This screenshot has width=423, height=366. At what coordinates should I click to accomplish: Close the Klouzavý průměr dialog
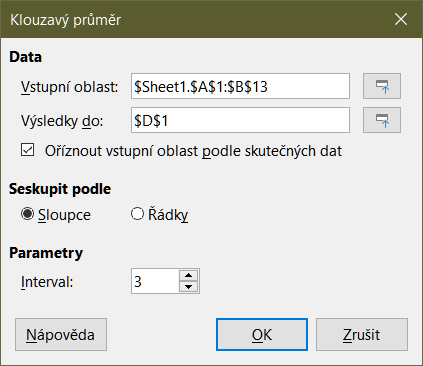(x=401, y=19)
